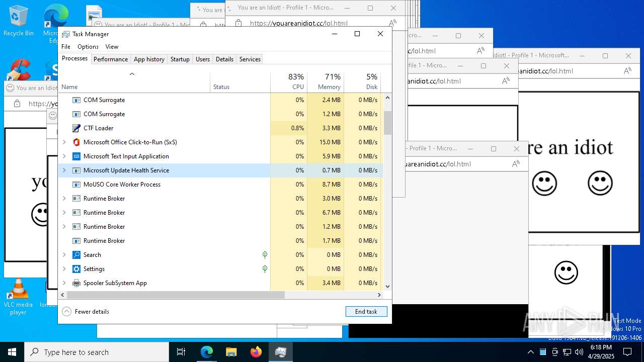
Task: Open File Explorer from the taskbar
Action: (x=231, y=352)
